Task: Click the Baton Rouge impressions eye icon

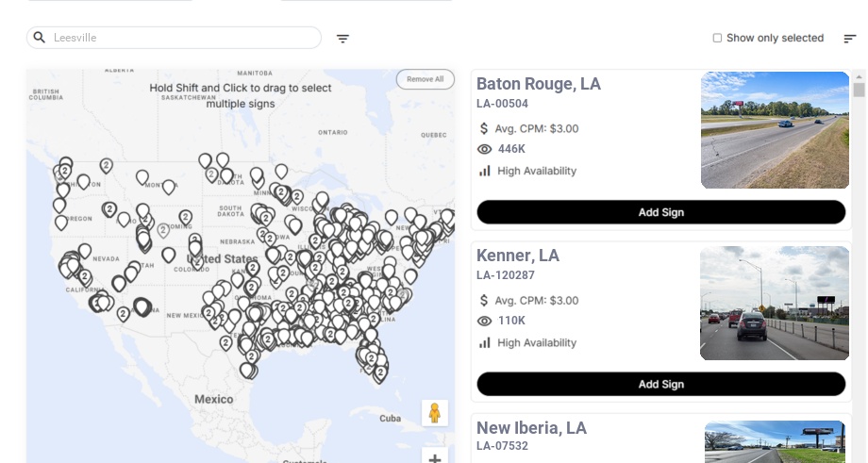Action: [x=485, y=149]
